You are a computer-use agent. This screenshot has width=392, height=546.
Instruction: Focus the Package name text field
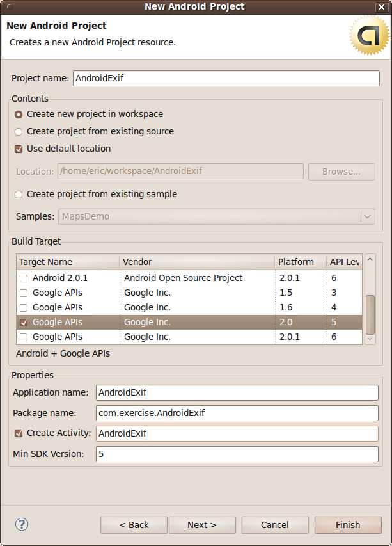(x=237, y=413)
